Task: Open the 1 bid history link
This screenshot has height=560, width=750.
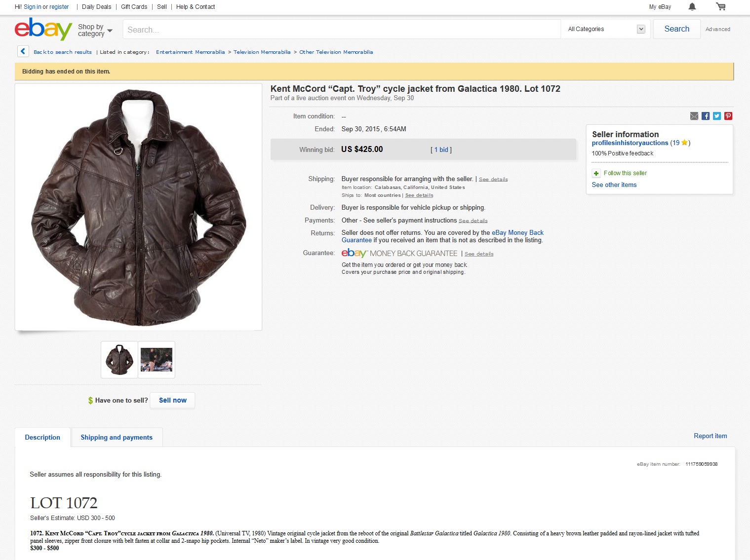Action: [441, 149]
